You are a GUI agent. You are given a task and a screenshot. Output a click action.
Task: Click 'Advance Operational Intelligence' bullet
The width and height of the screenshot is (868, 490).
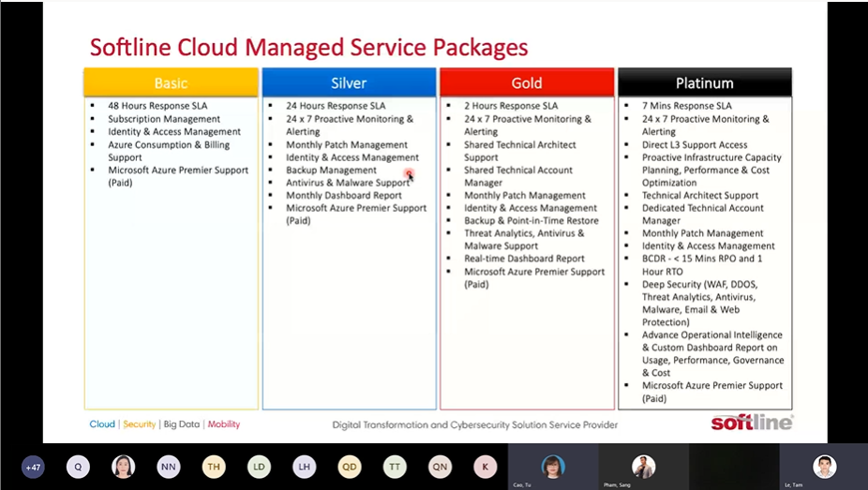tap(713, 354)
